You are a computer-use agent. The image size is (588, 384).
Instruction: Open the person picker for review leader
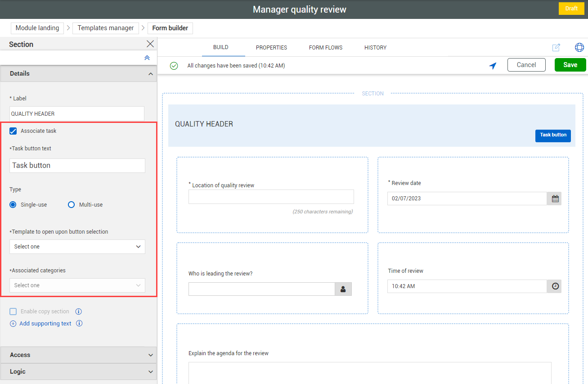343,289
